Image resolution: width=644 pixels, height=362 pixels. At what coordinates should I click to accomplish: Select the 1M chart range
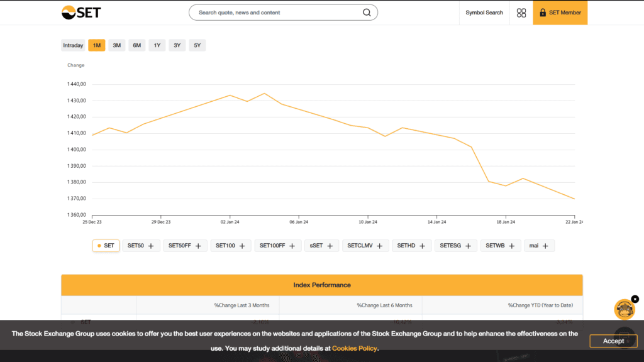tap(96, 45)
